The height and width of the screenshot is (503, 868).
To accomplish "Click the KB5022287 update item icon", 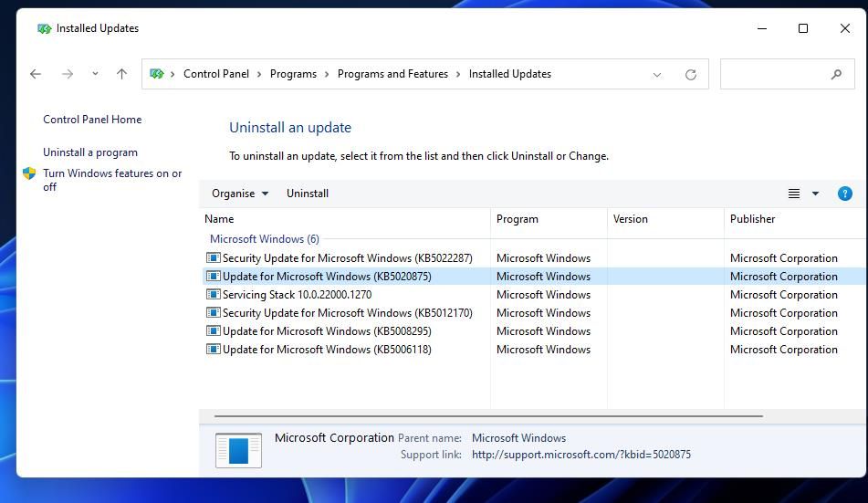I will (x=214, y=257).
